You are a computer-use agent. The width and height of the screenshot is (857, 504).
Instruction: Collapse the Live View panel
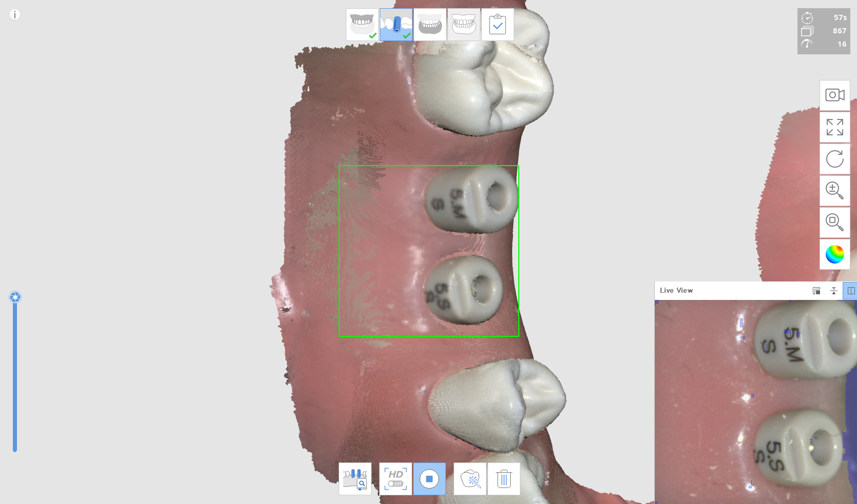click(x=834, y=290)
